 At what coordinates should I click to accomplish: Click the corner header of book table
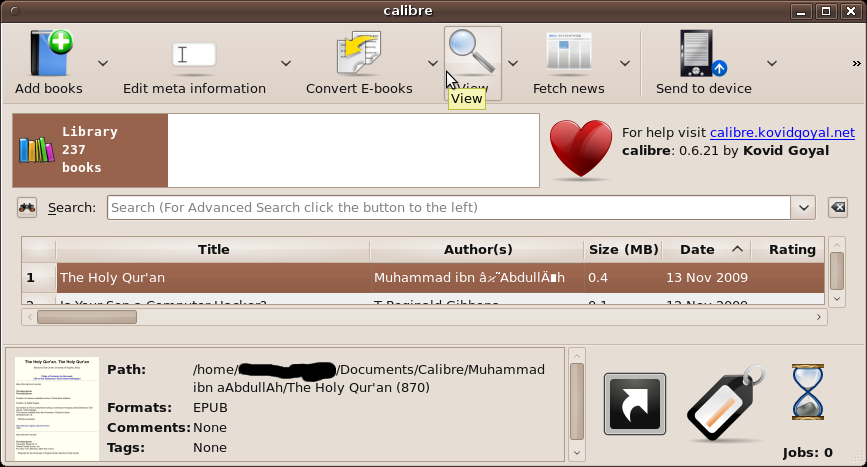click(39, 250)
